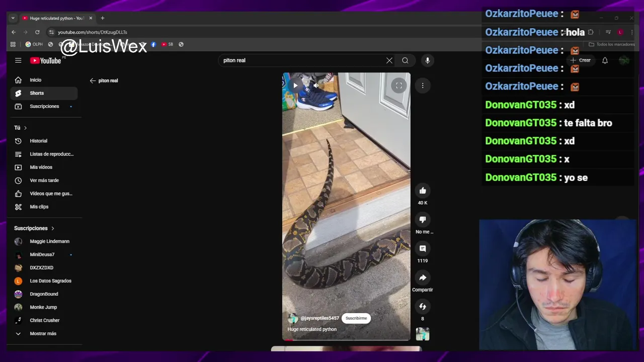Open Maggie Lindemann channel

coord(44,241)
